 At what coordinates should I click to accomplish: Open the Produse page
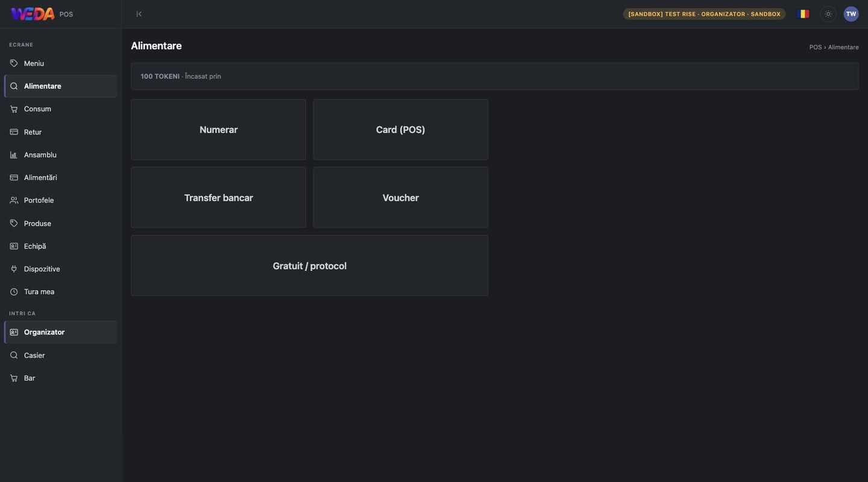pyautogui.click(x=60, y=223)
